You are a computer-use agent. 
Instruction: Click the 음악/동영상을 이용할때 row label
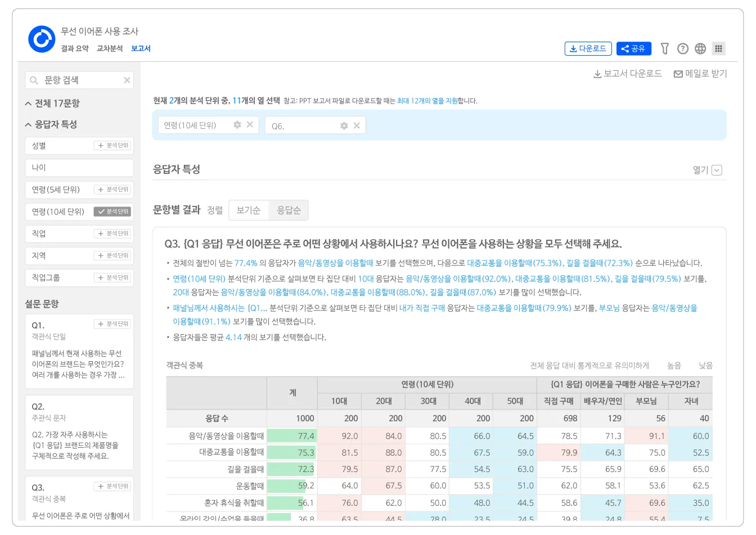click(x=226, y=436)
